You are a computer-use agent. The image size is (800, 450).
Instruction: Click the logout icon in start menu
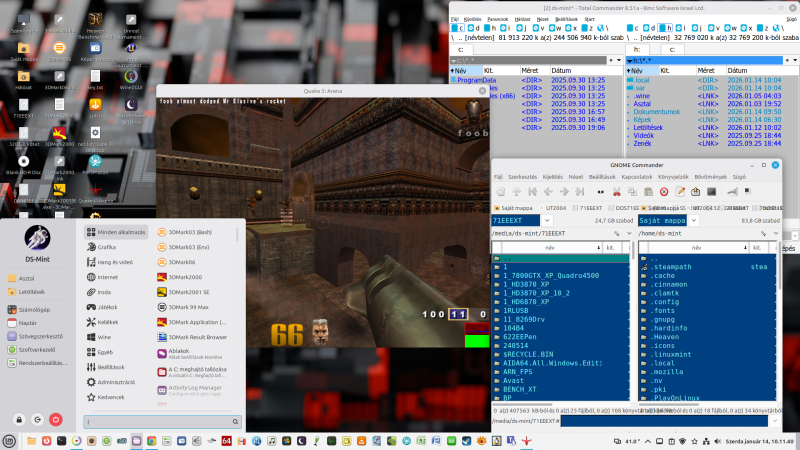tap(37, 419)
